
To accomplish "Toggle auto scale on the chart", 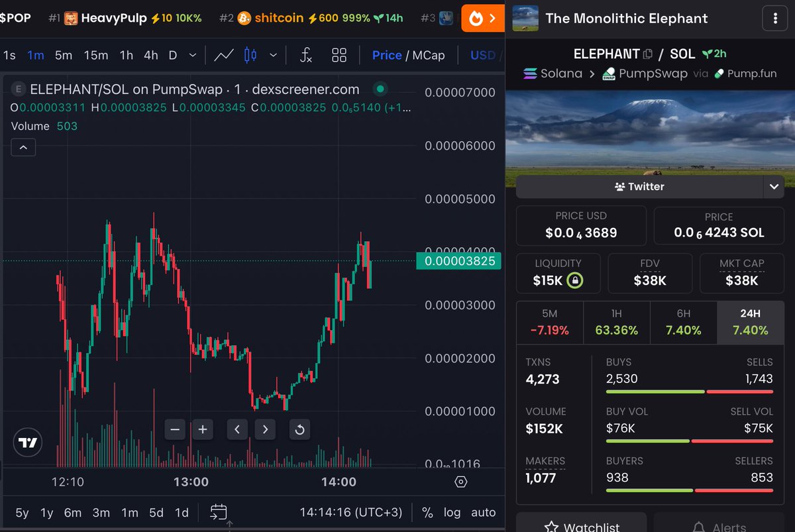I will pyautogui.click(x=484, y=512).
